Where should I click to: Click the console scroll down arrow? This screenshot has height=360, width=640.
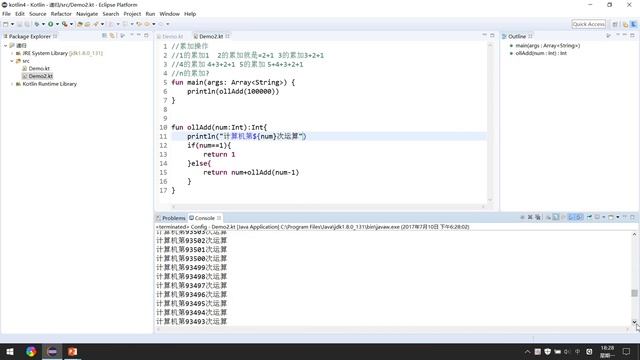pos(634,322)
